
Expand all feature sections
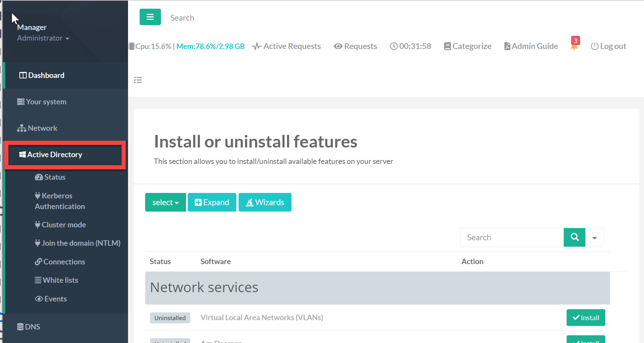pyautogui.click(x=212, y=203)
